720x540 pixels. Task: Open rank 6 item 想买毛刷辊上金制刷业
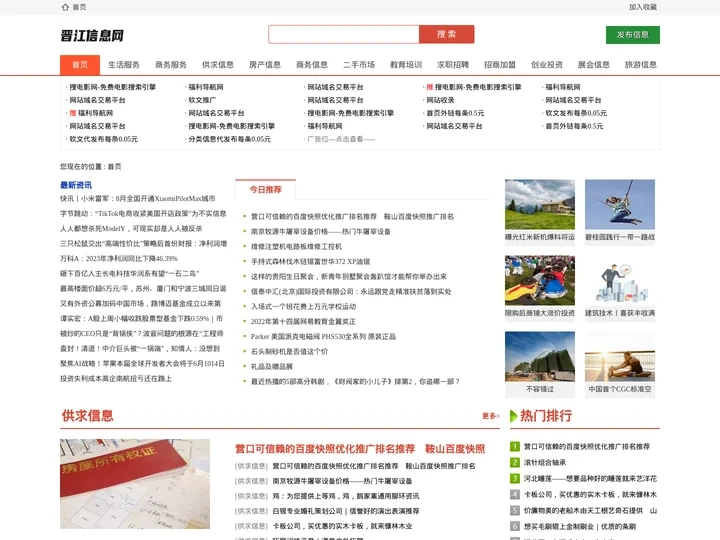click(580, 527)
